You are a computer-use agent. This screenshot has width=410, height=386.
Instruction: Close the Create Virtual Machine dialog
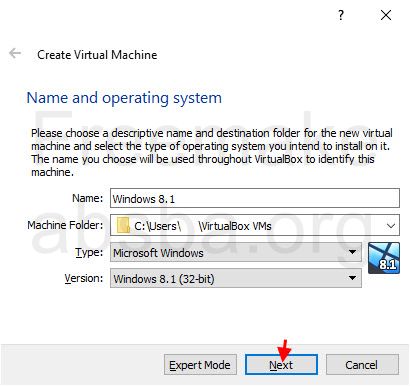386,15
